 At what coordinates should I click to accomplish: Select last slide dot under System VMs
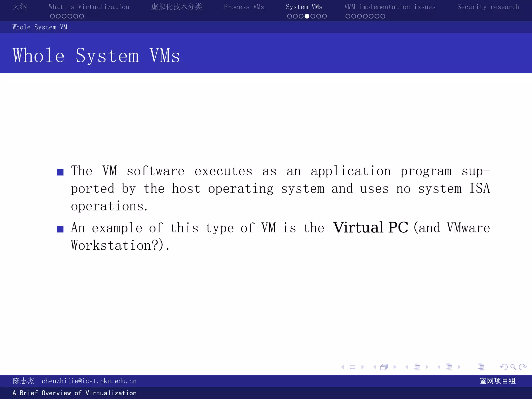coord(324,16)
